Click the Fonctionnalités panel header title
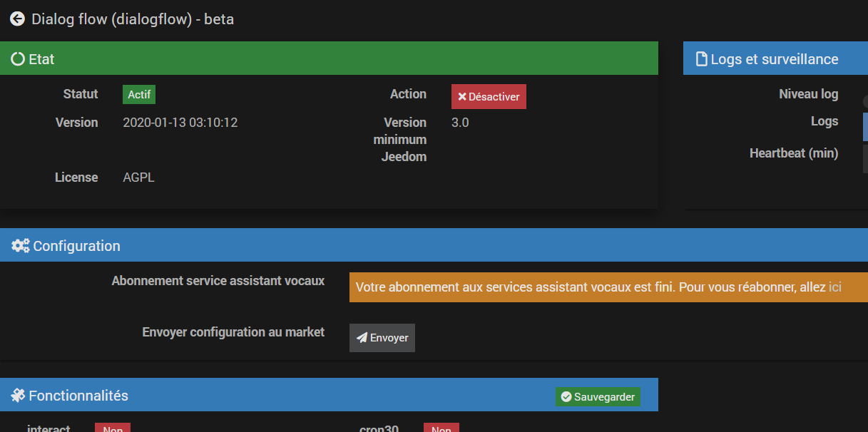 click(x=78, y=395)
